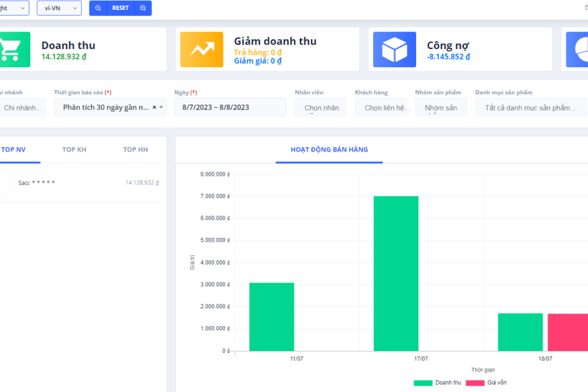This screenshot has width=588, height=392.
Task: Click the pie chart card icon
Action: click(578, 49)
